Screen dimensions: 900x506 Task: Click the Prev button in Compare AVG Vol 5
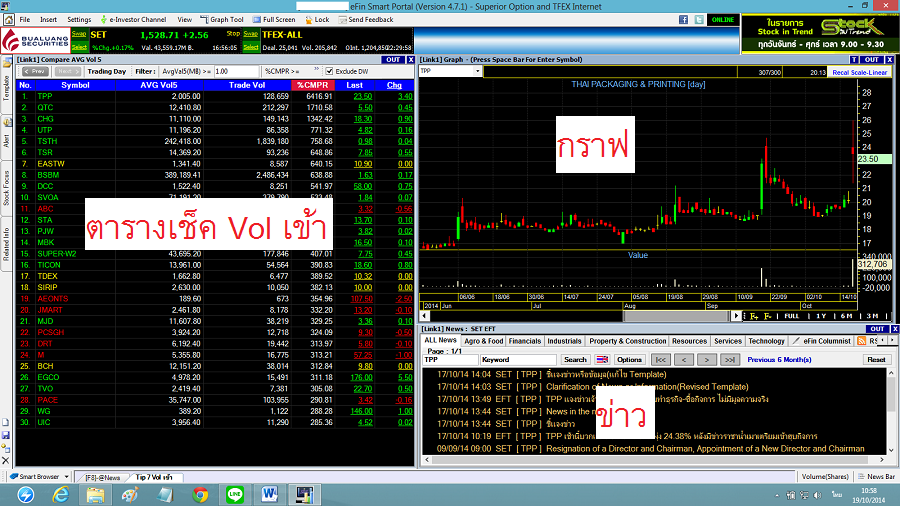tap(34, 72)
